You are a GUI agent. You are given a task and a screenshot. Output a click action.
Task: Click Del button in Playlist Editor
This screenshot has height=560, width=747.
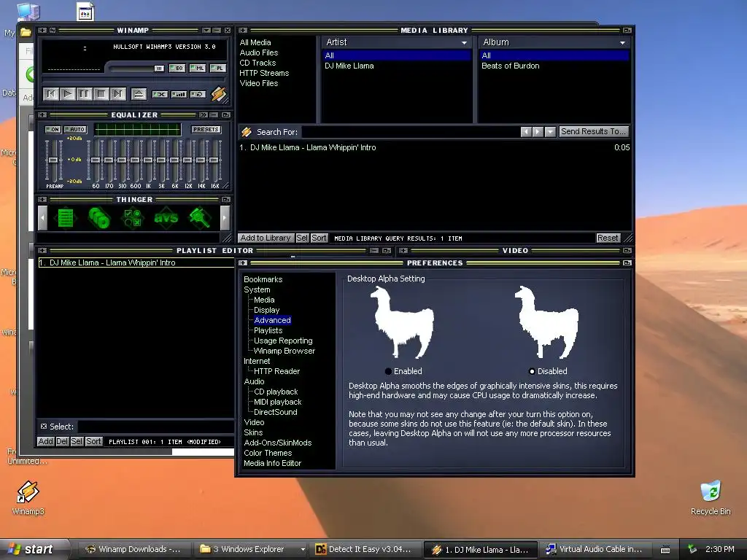[x=62, y=441]
